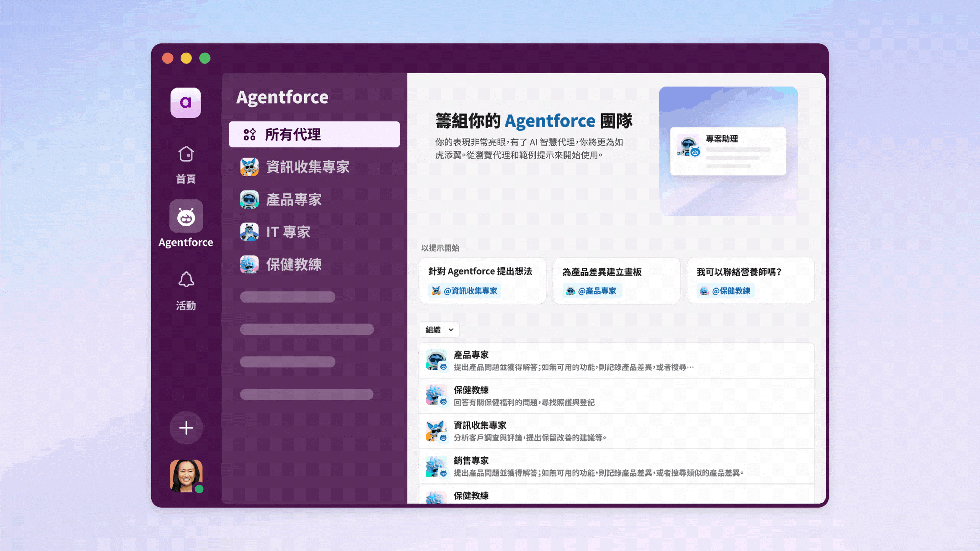The height and width of the screenshot is (551, 980).
Task: Click the 資訊收集專家 avatar in the agent list
Action: (x=436, y=431)
